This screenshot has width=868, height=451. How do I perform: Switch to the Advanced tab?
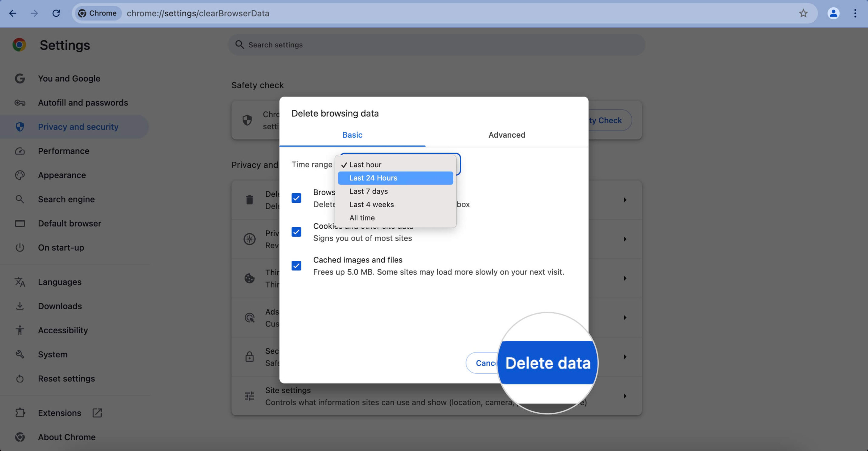(506, 134)
